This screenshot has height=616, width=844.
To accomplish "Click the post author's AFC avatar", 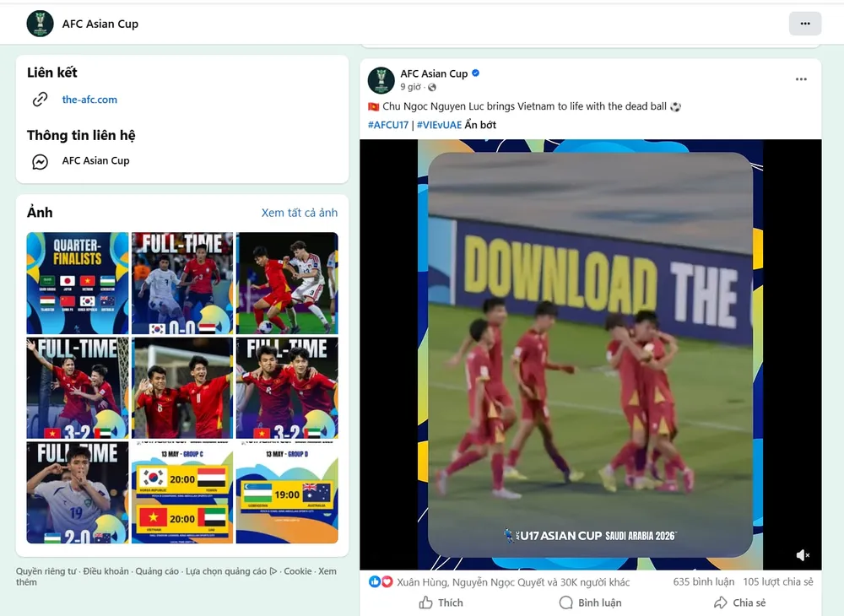I will tap(381, 80).
